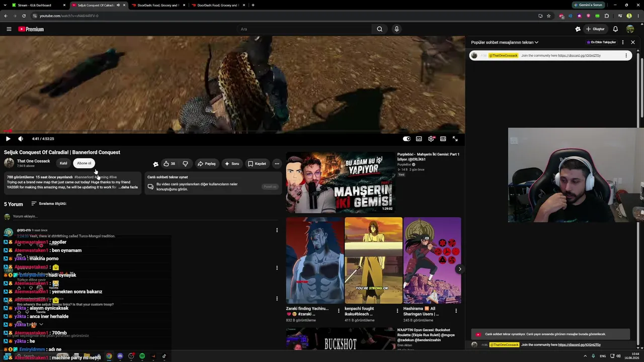Open the Zaraki finding Yachiru short
Viewport: 644px width, 362px height.
[315, 260]
